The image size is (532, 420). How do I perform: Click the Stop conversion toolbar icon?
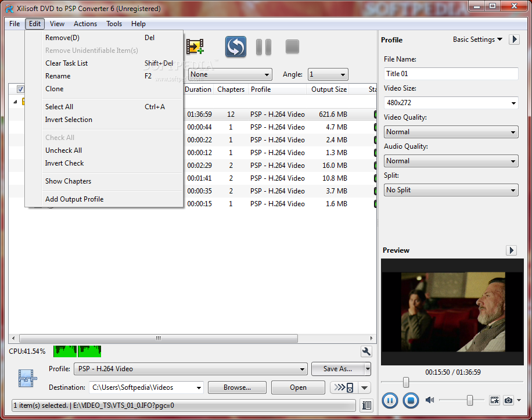tap(292, 47)
